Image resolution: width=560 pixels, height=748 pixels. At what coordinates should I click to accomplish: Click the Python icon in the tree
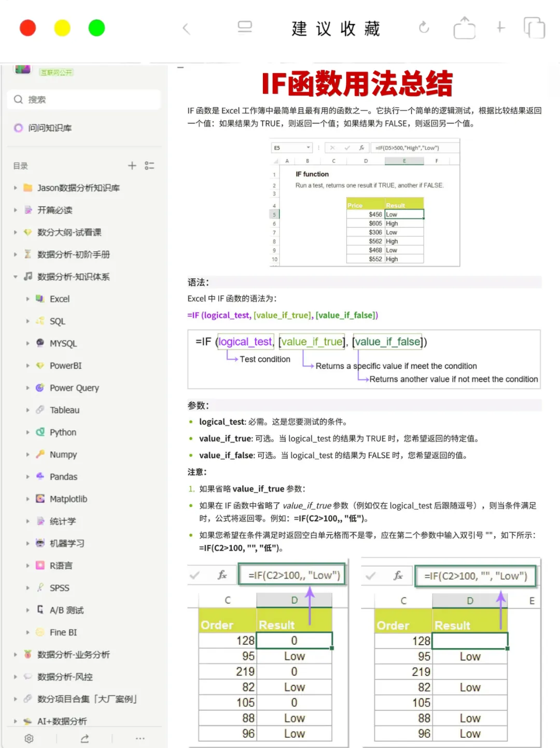tap(40, 432)
